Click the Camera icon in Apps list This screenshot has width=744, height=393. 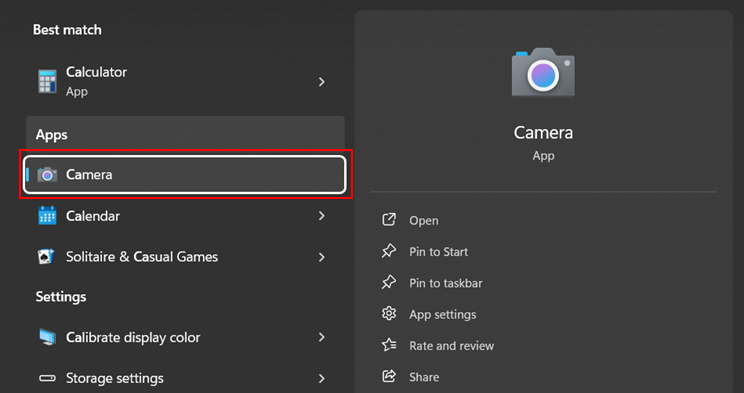47,175
